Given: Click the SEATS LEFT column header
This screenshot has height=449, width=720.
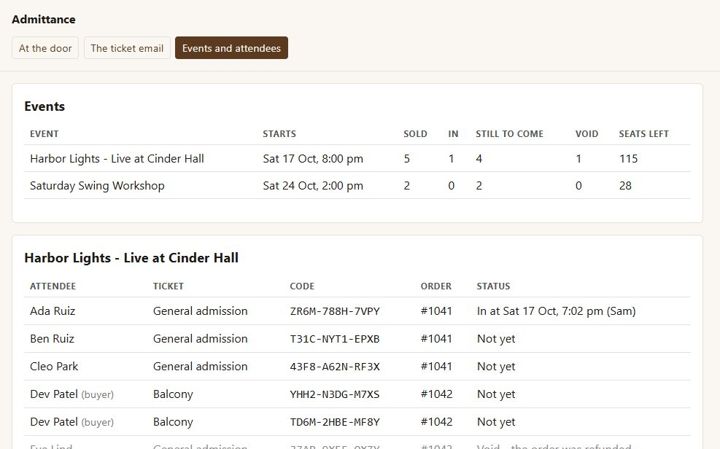Looking at the screenshot, I should click(x=644, y=134).
